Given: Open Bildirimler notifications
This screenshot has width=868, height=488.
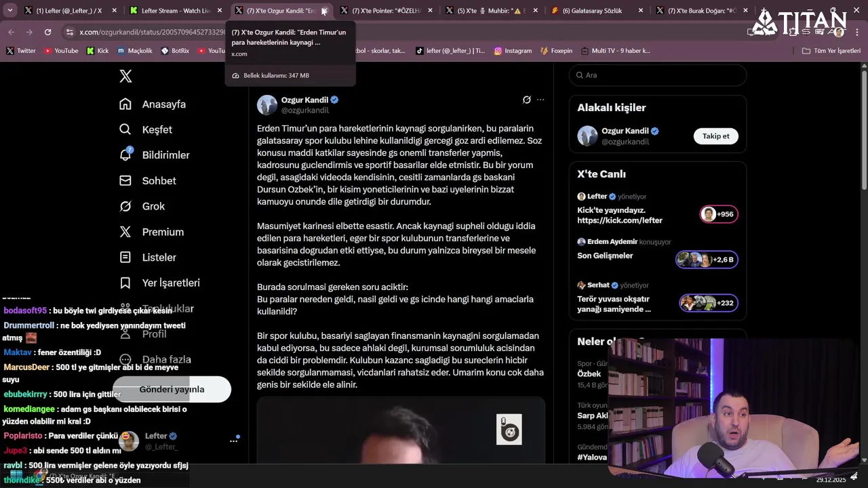Looking at the screenshot, I should point(155,155).
